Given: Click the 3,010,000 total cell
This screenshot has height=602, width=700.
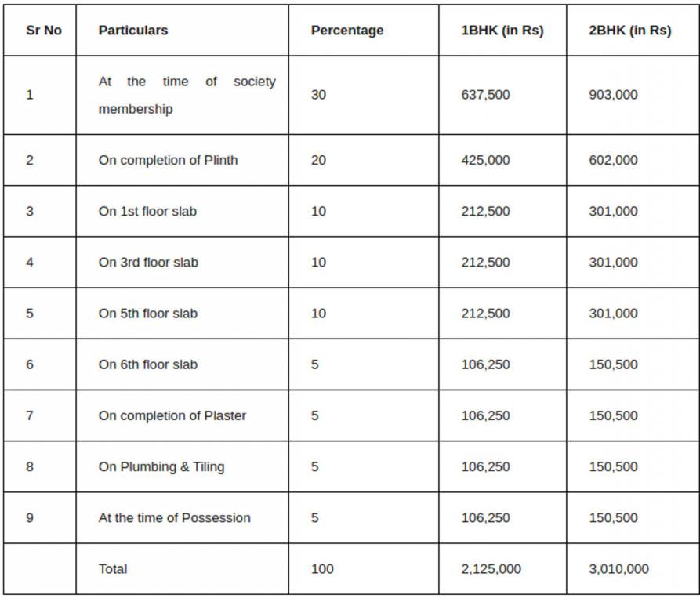Looking at the screenshot, I should [x=632, y=568].
